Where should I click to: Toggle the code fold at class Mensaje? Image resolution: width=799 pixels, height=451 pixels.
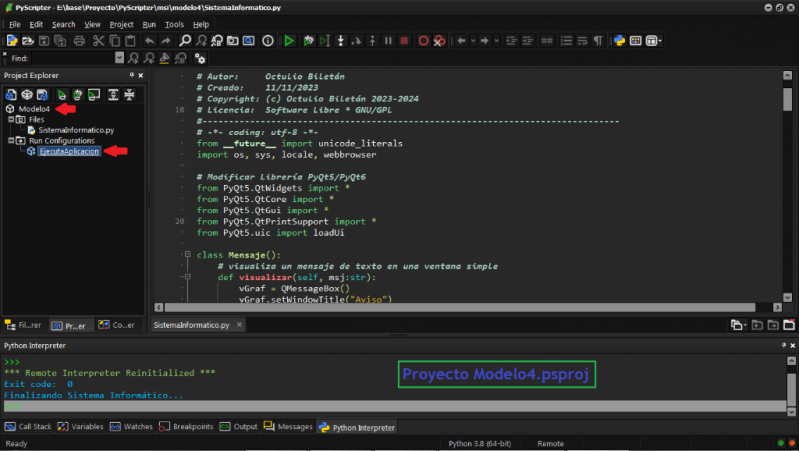coord(186,255)
